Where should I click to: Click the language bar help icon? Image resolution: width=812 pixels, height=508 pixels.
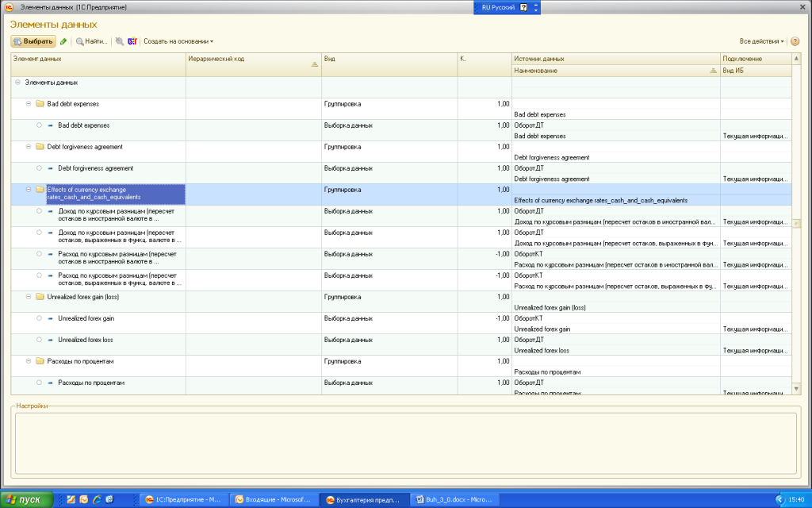click(x=523, y=7)
